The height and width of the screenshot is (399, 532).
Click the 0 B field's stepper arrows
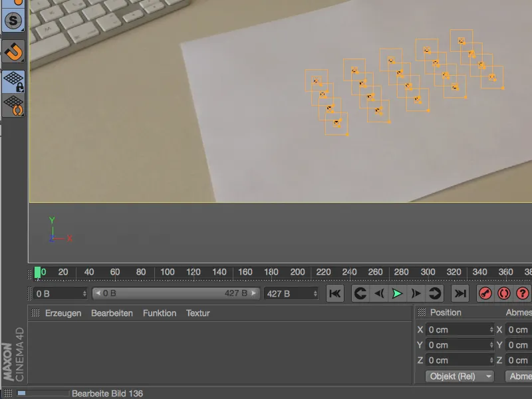tap(84, 293)
